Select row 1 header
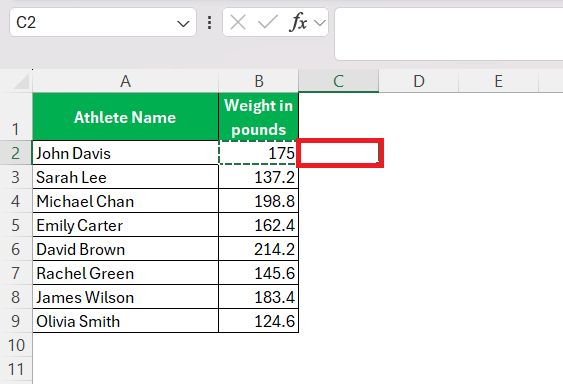This screenshot has width=563, height=384. [x=16, y=116]
